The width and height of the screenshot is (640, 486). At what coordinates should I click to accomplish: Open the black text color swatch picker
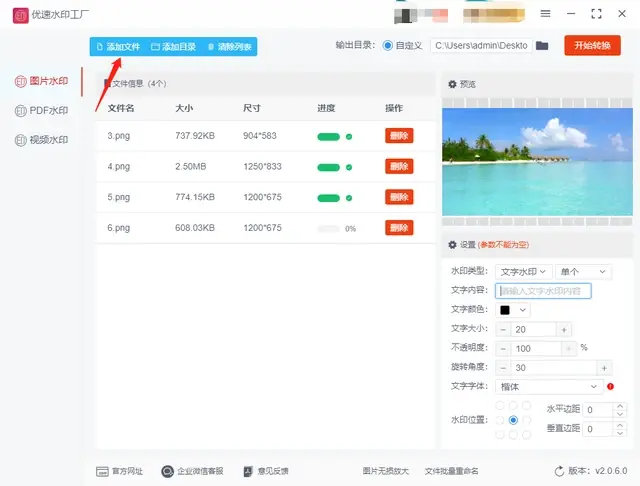click(512, 310)
